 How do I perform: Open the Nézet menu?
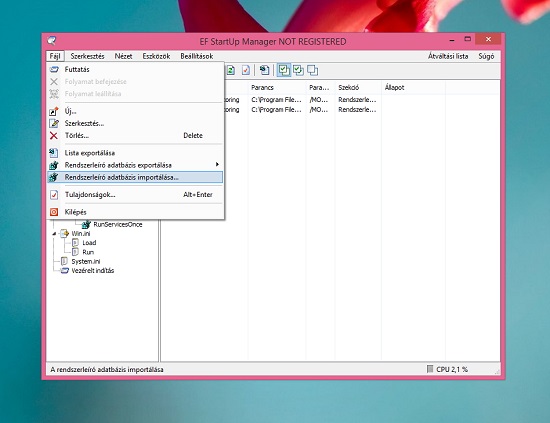tap(123, 56)
